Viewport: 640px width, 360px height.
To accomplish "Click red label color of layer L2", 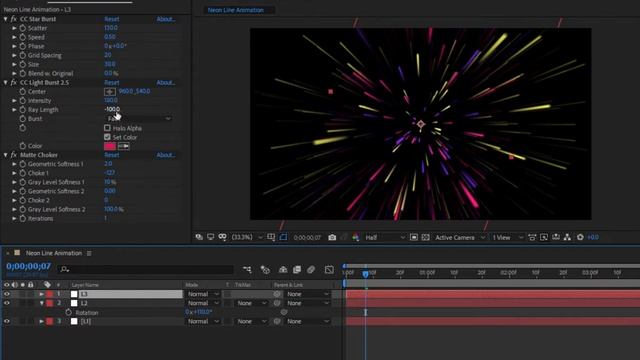I will pos(50,303).
